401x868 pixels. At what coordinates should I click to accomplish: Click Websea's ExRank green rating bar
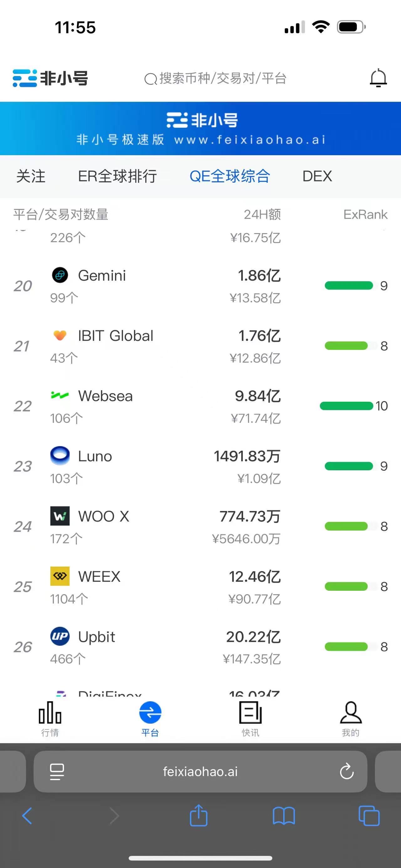(346, 406)
